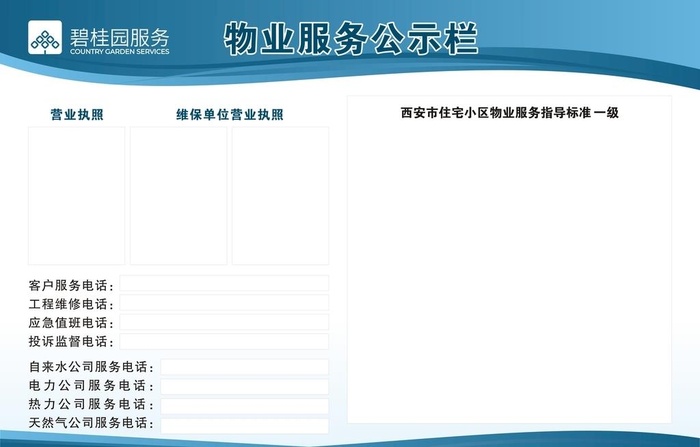Click the 天然气公司服务电话 label
700x447 pixels.
(91, 423)
